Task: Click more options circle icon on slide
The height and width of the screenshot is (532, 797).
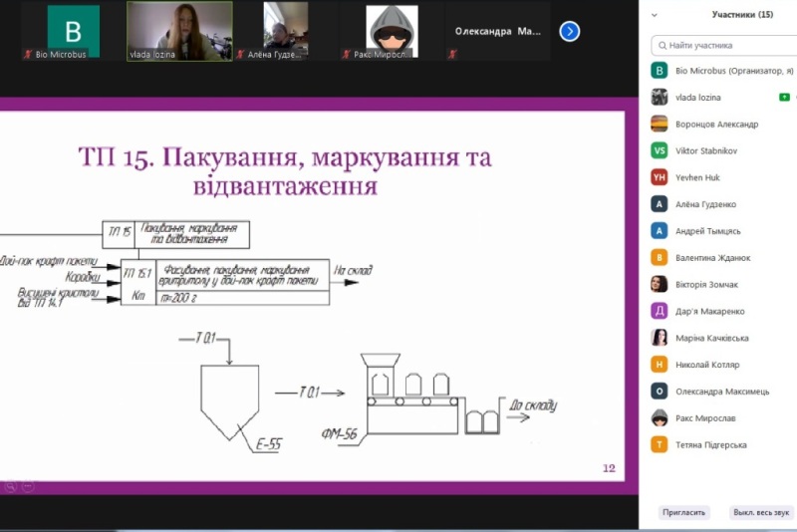Action: pos(28,487)
